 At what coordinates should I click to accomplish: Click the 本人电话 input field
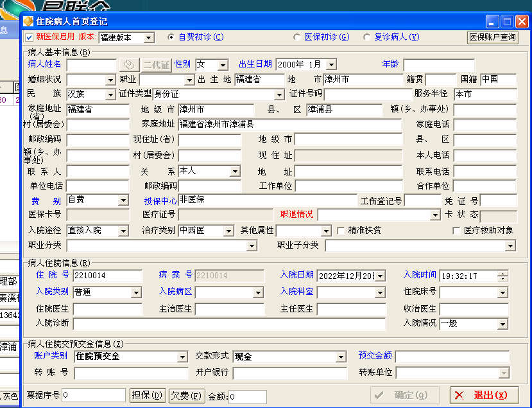(x=485, y=156)
